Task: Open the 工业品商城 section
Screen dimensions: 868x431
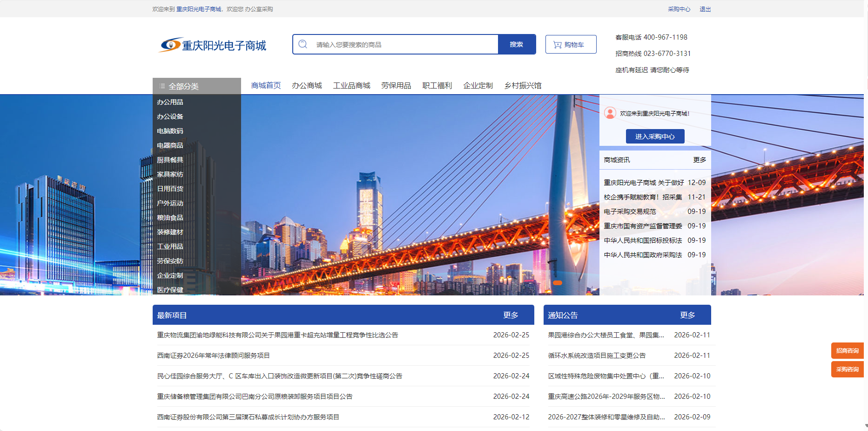Action: (351, 85)
